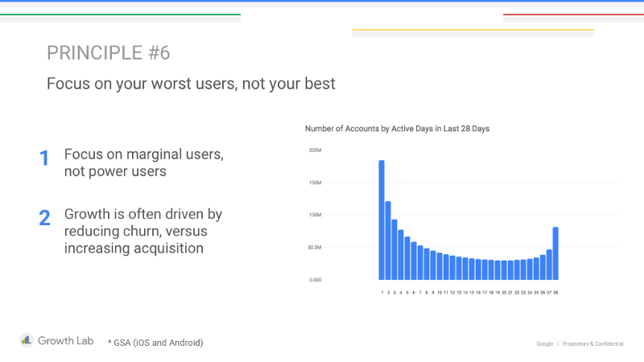Select the GSA (iOS and Android) footnote
Screen dimensions: 644x362
point(155,343)
